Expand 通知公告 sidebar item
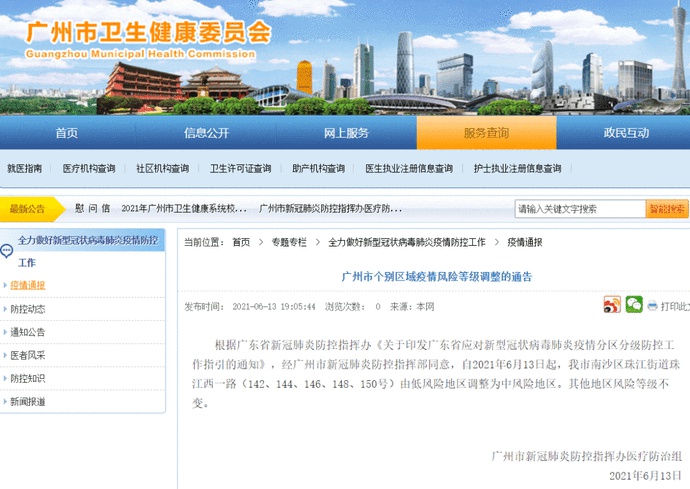This screenshot has height=489, width=690. point(28,332)
